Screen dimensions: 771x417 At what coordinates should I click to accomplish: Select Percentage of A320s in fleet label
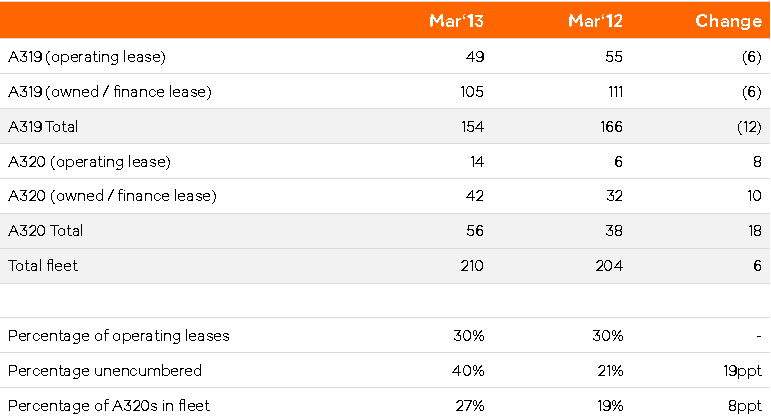(x=109, y=406)
